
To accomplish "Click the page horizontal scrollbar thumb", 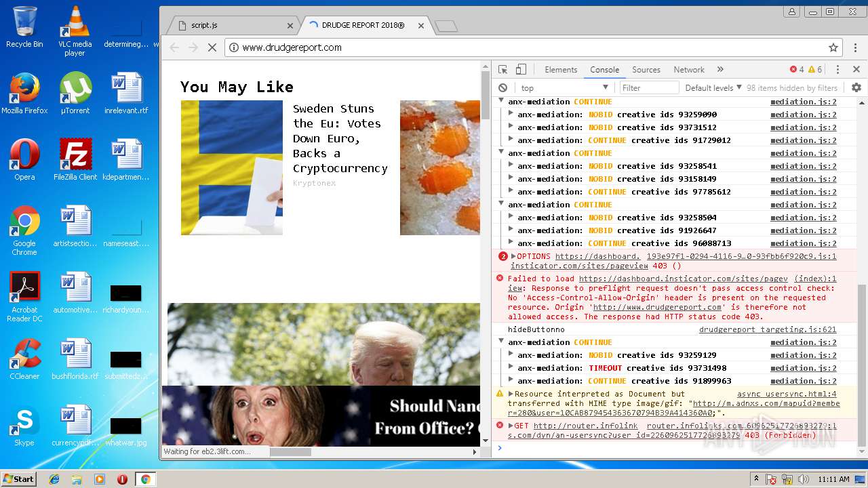I will click(x=290, y=452).
